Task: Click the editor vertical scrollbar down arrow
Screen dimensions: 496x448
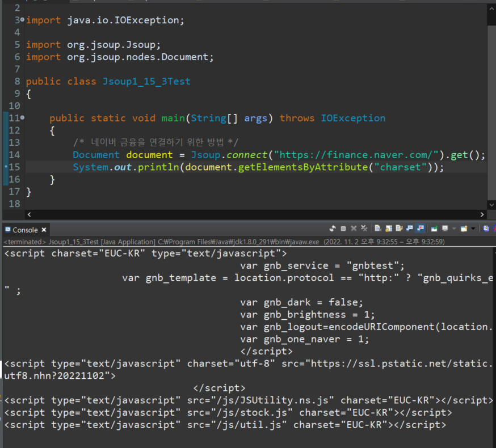Action: click(x=491, y=205)
